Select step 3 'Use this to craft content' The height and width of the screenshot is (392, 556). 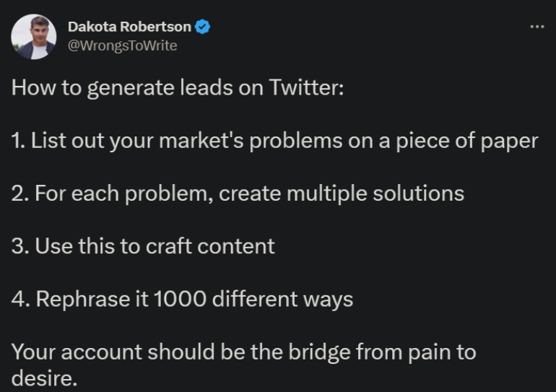(x=143, y=246)
